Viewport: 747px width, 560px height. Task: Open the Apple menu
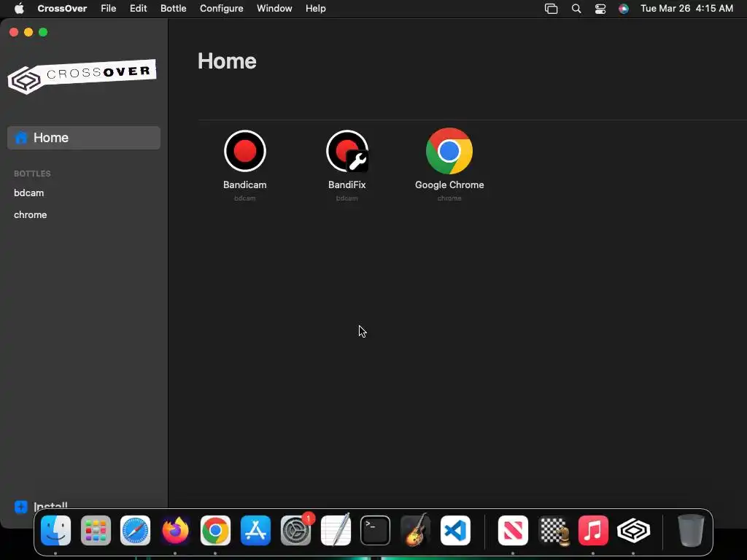point(19,9)
